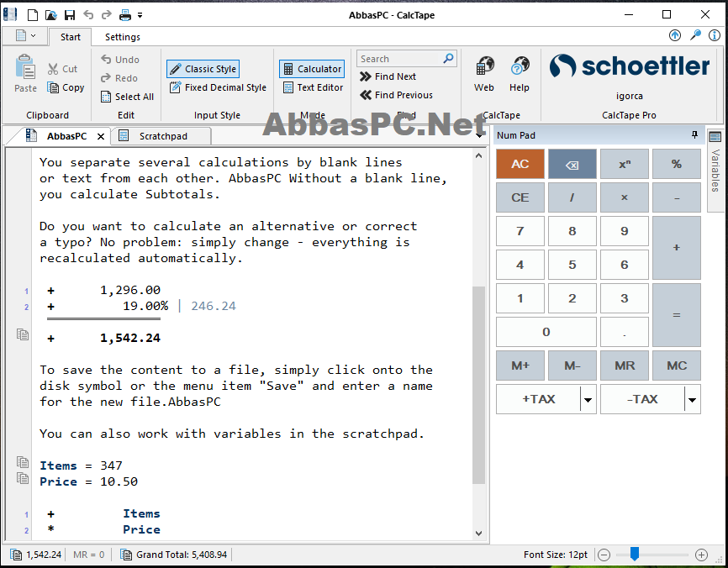The height and width of the screenshot is (568, 728).
Task: Click copy-result icon beside 1,542.24 total
Action: pos(23,334)
